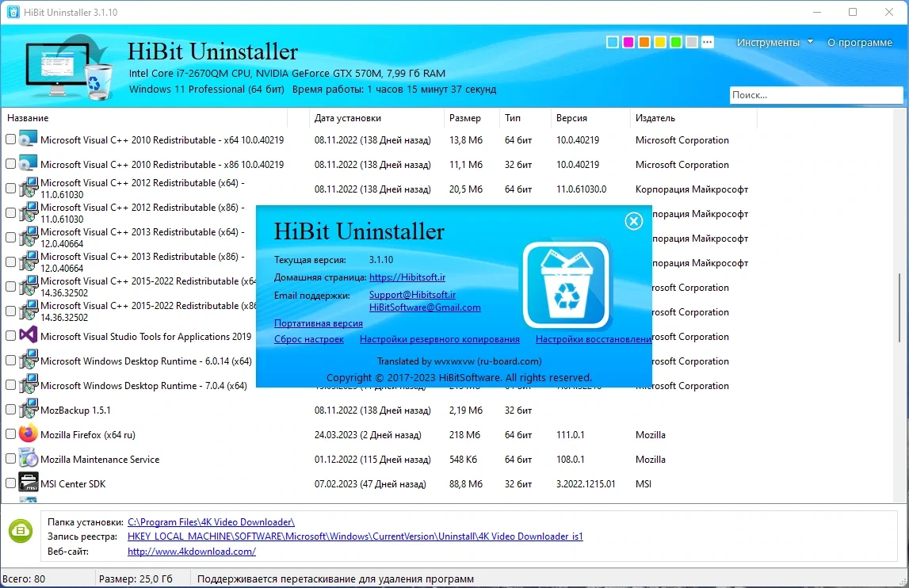The height and width of the screenshot is (588, 909).
Task: Choose light blue theme color swatch
Action: pos(612,42)
